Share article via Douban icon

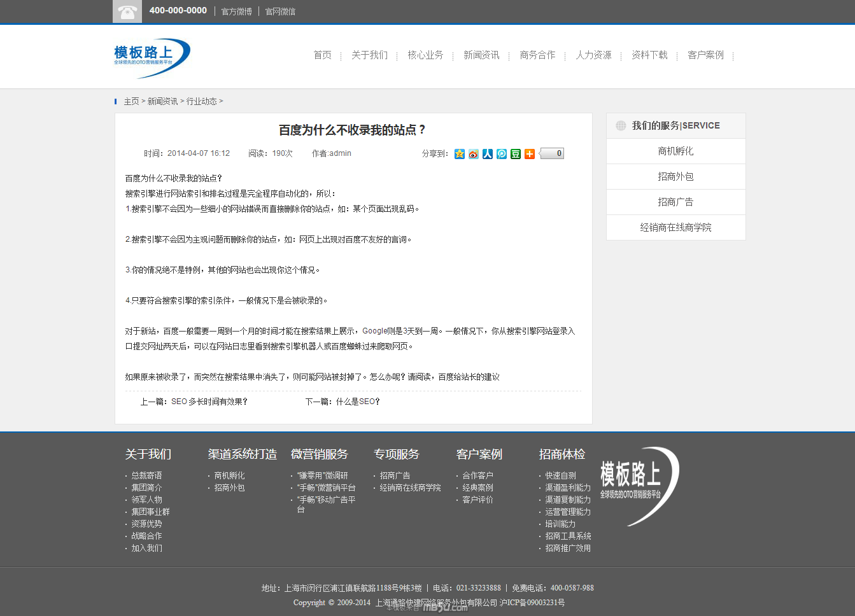point(515,154)
